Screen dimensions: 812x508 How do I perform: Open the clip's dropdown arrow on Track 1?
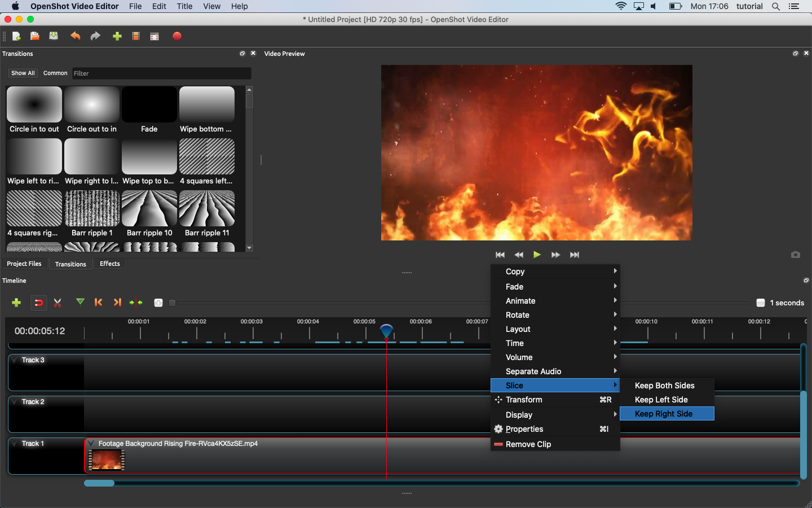91,444
